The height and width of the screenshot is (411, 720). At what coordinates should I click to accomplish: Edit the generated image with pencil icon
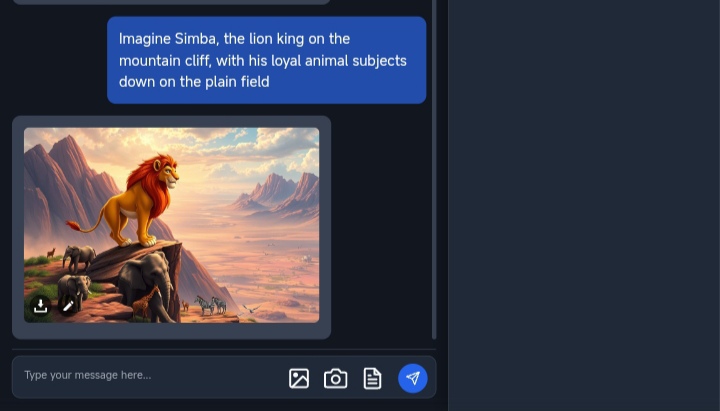(x=68, y=305)
